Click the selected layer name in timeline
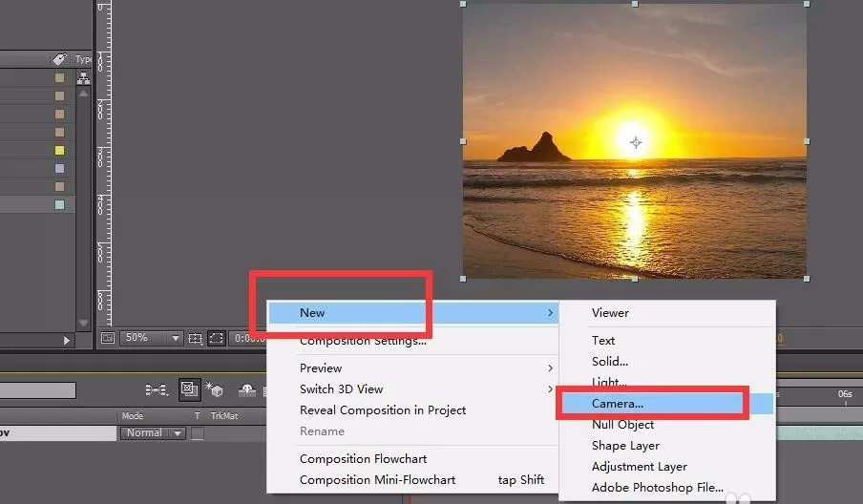 [x=58, y=433]
